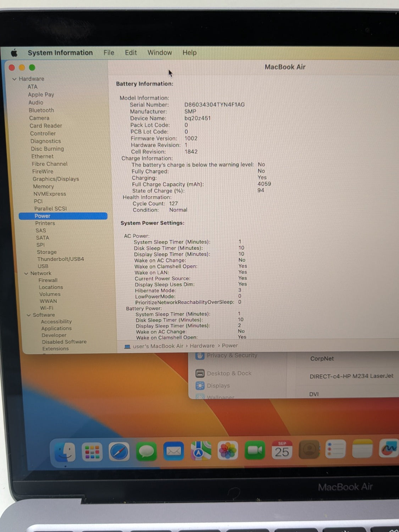
Task: Open Notes app in Dock
Action: [x=362, y=449]
